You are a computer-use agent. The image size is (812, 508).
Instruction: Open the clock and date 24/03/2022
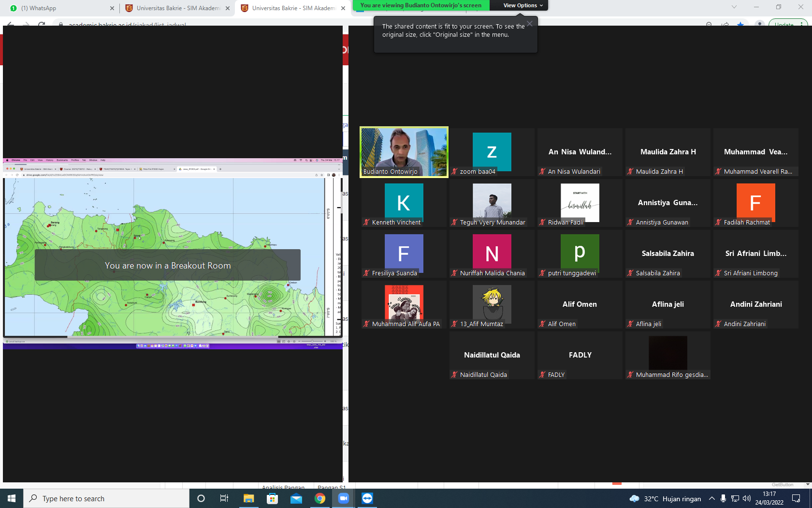(769, 498)
